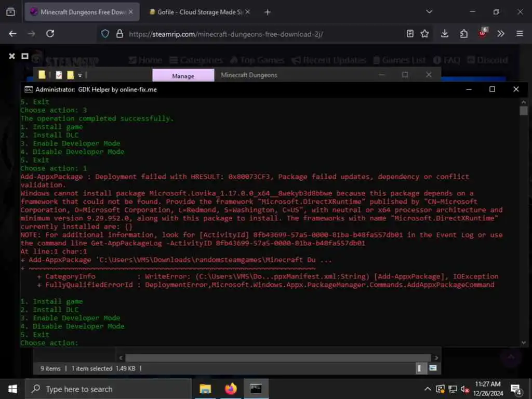This screenshot has height=399, width=532.
Task: Click the 'At line:1 char:1' error line
Action: click(x=54, y=251)
